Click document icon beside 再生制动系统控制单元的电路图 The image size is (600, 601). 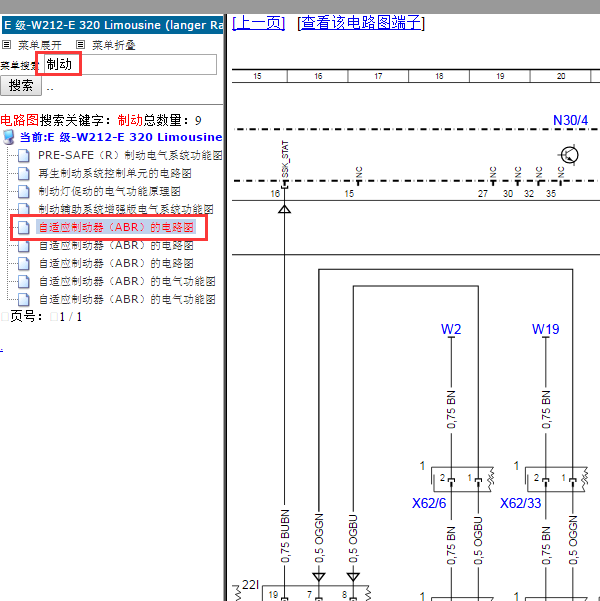point(24,174)
